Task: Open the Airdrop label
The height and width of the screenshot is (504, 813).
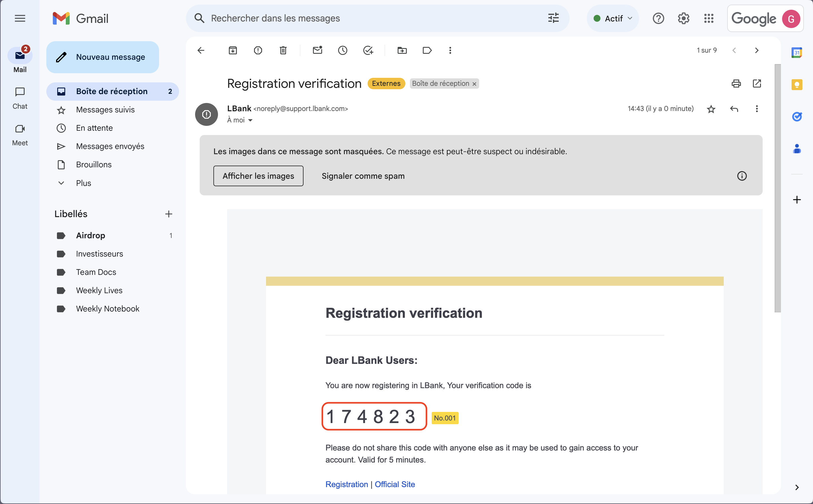Action: pos(113,236)
